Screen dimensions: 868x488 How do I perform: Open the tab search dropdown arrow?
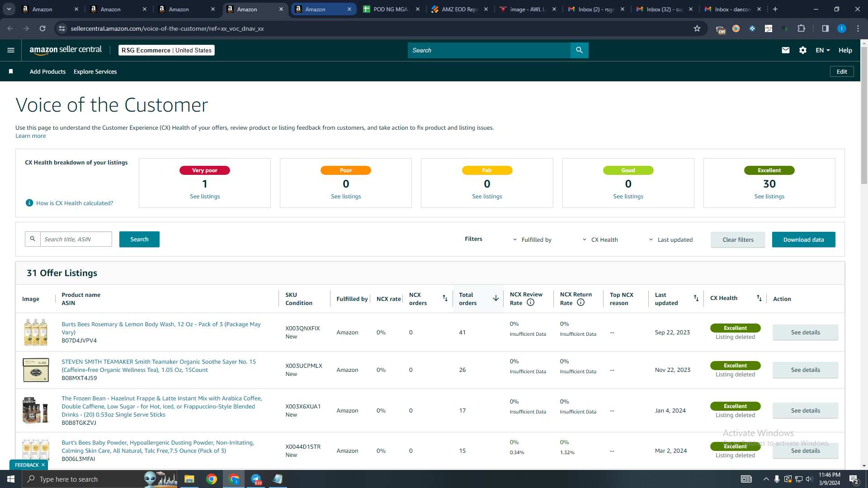pos(9,9)
